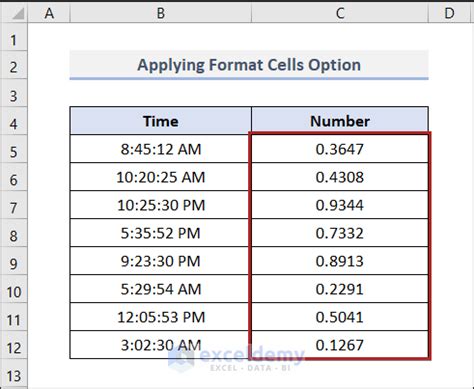Select cell with 12:05:53 PM
474x389 pixels.
161,317
